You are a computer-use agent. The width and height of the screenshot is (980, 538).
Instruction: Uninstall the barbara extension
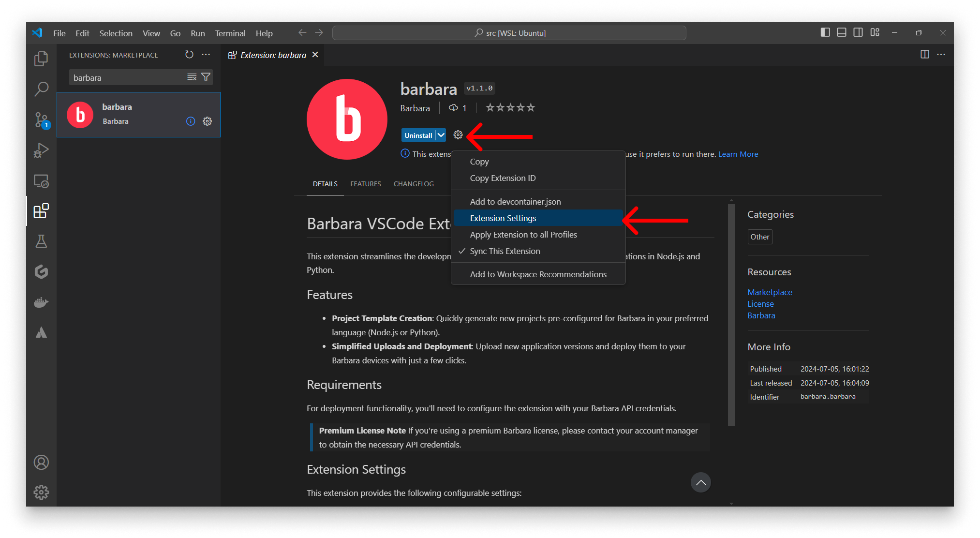tap(418, 135)
